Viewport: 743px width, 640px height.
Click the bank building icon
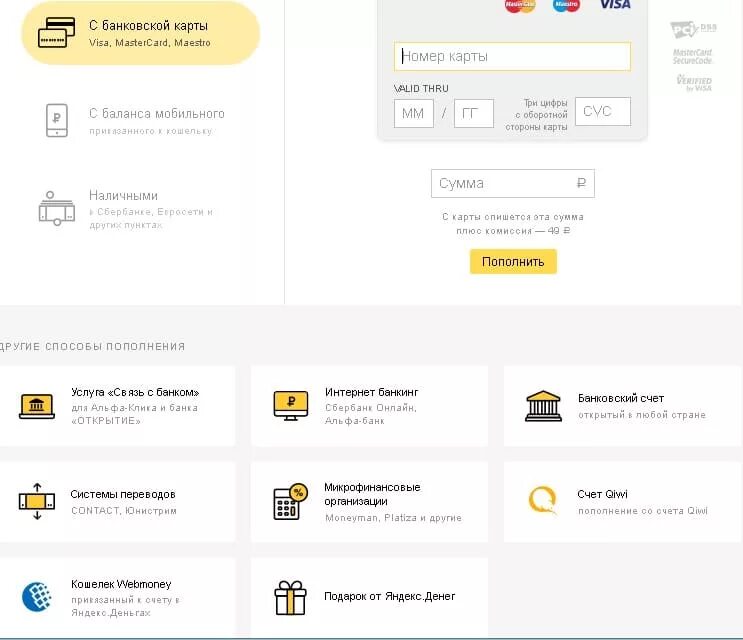pos(544,406)
